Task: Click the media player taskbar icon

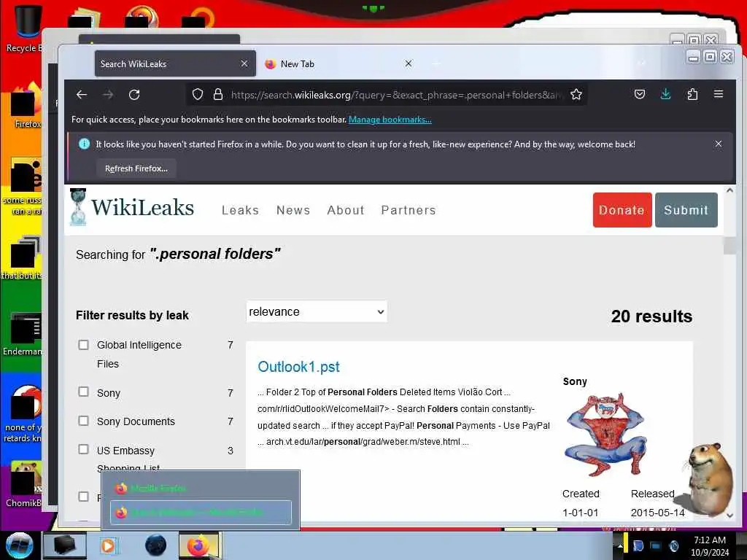Action: pos(108,545)
